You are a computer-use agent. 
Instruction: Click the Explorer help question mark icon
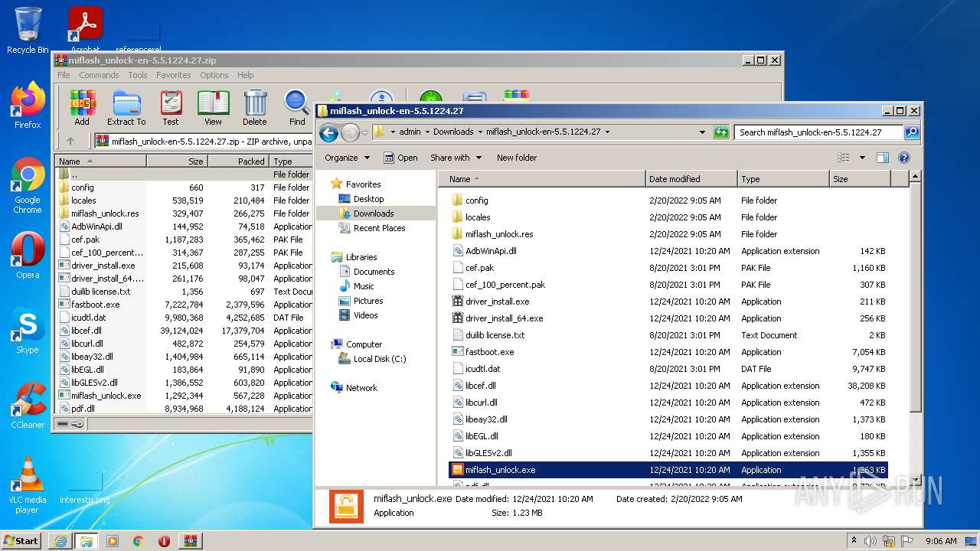pyautogui.click(x=903, y=158)
